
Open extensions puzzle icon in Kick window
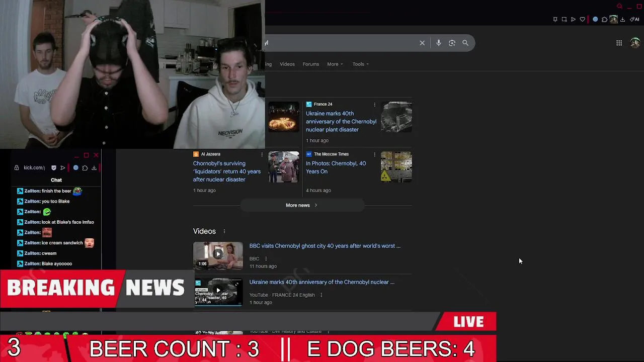[x=85, y=168]
